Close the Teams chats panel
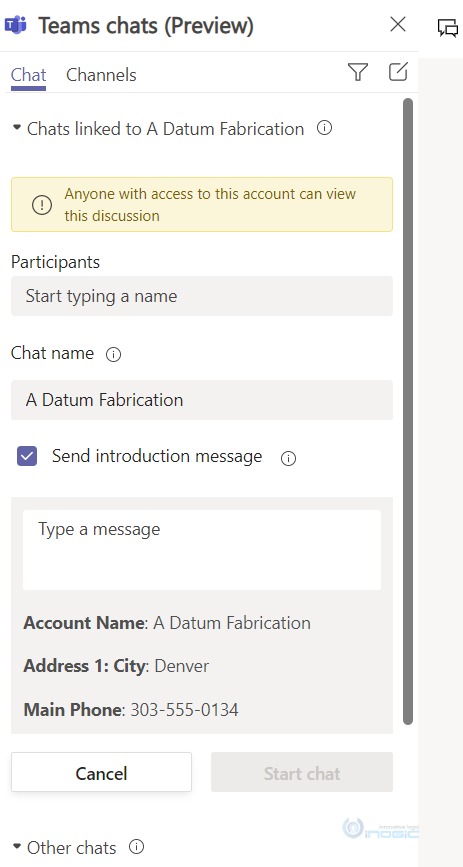This screenshot has width=463, height=867. coord(398,24)
